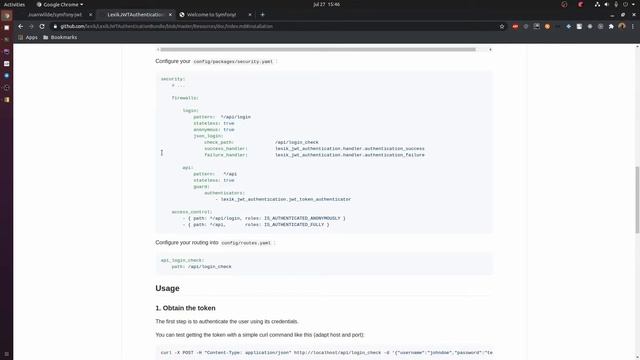Click the curl command code line
The width and height of the screenshot is (640, 360).
pos(327,352)
